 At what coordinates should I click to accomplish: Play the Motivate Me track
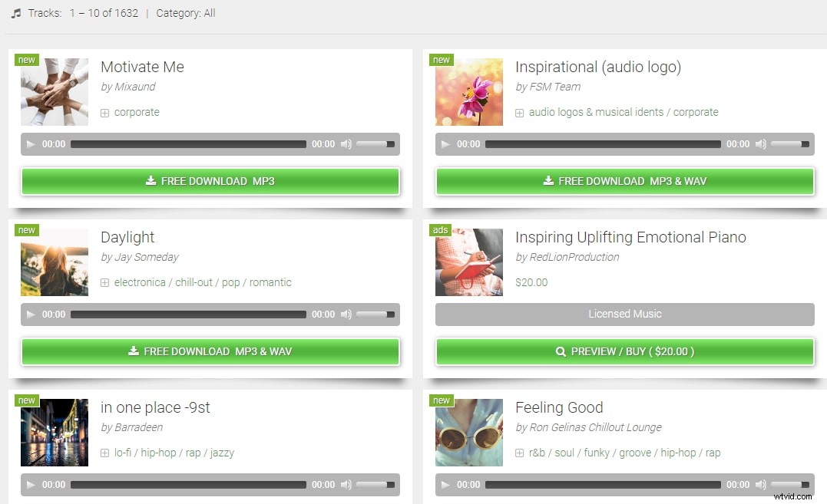pos(31,144)
